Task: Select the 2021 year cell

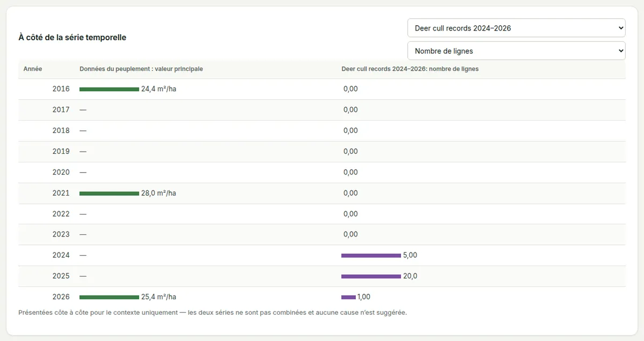Action: [61, 193]
